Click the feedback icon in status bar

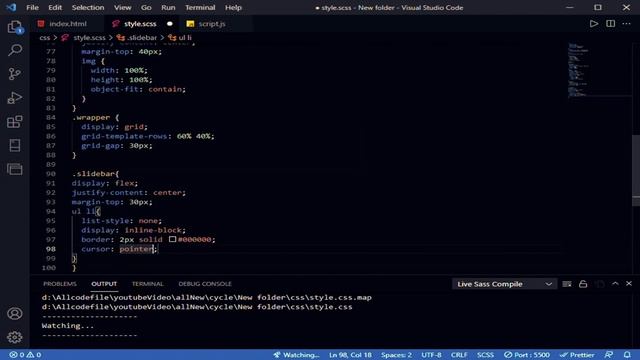(609, 355)
